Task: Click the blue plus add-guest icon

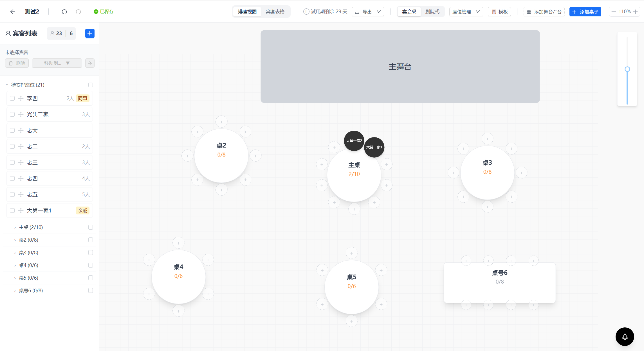Action: coord(90,33)
